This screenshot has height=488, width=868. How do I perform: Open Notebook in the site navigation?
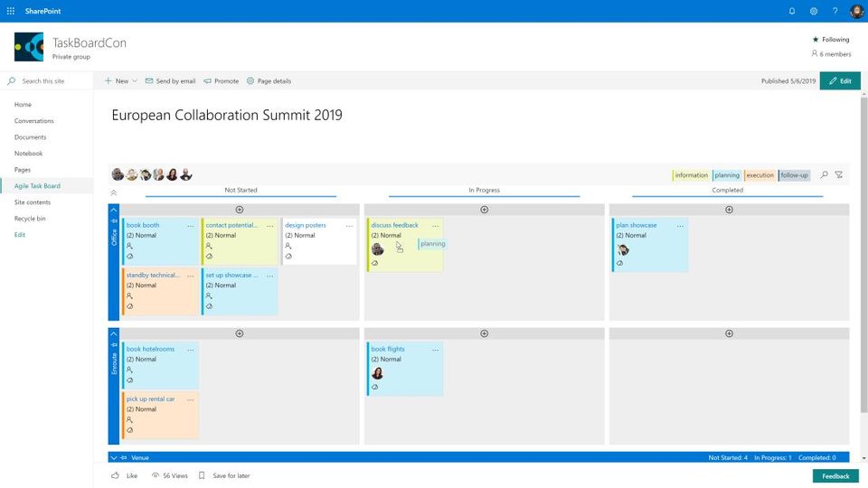[29, 154]
